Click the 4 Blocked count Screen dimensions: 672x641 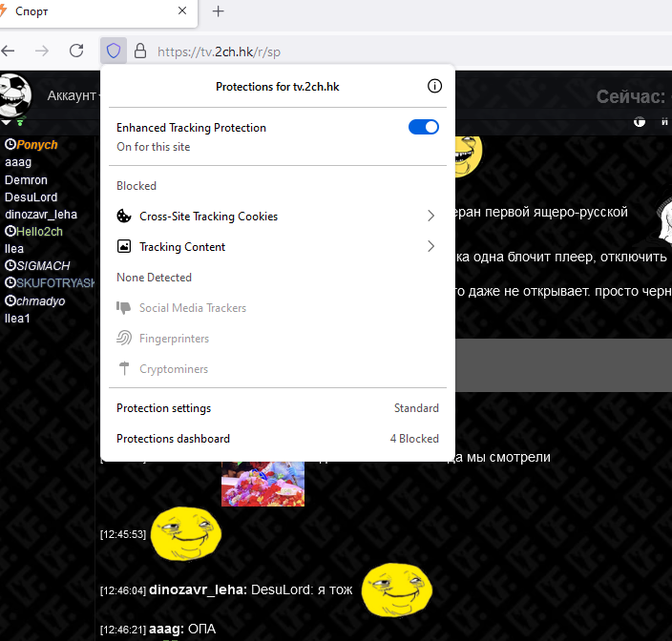414,439
